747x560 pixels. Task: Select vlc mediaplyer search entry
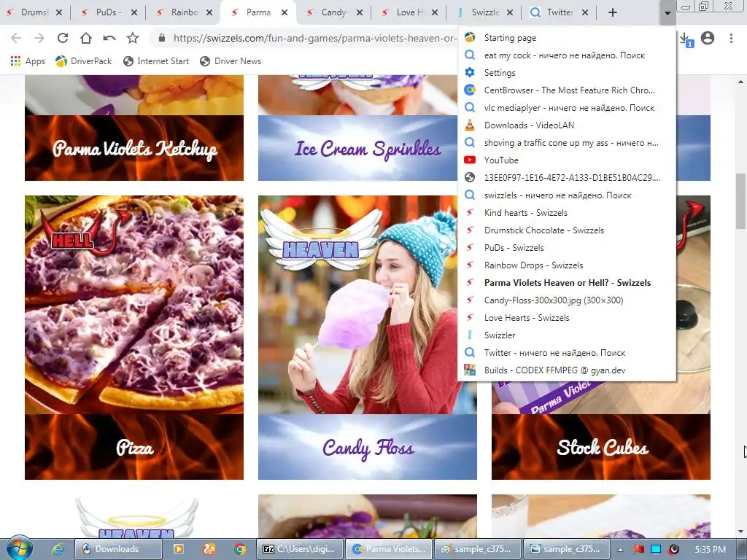[x=566, y=108]
